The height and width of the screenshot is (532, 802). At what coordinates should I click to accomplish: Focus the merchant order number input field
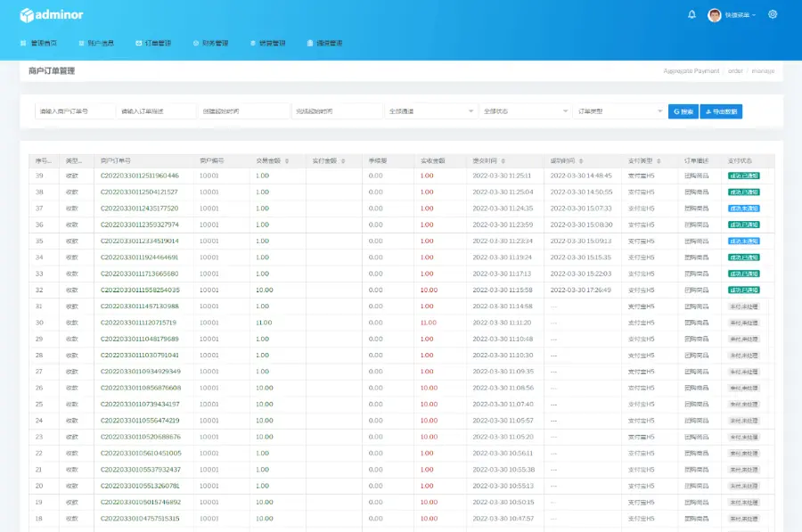pyautogui.click(x=74, y=111)
